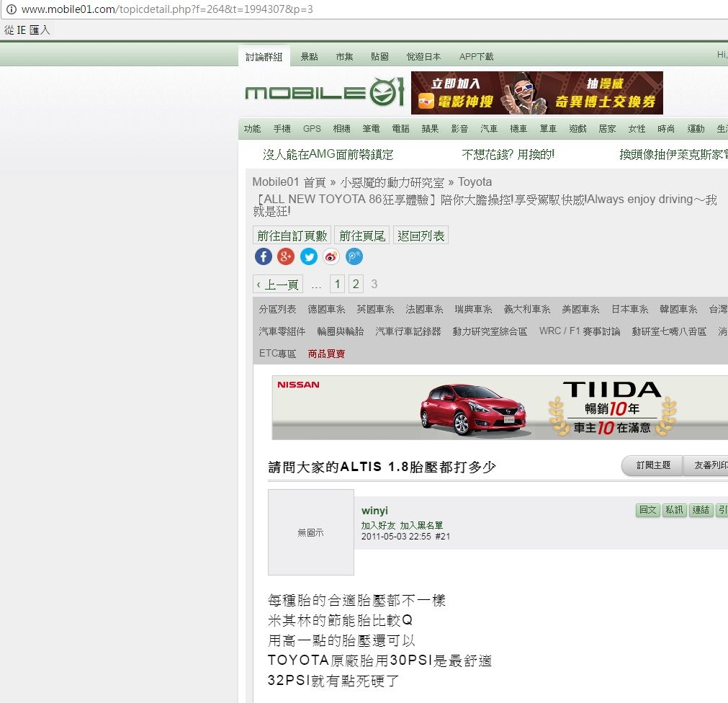Click the Nissan TIIDA banner ad
This screenshot has height=703, width=728.
500,408
